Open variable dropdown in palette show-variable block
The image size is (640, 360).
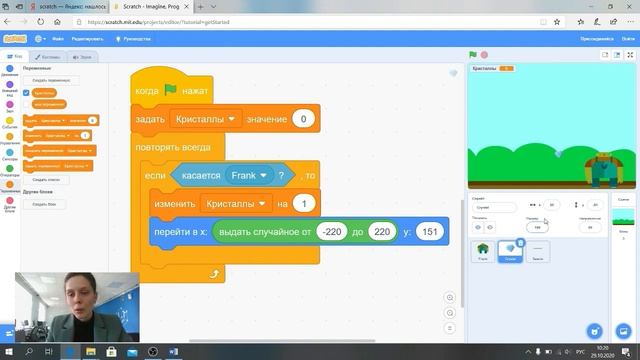point(79,151)
